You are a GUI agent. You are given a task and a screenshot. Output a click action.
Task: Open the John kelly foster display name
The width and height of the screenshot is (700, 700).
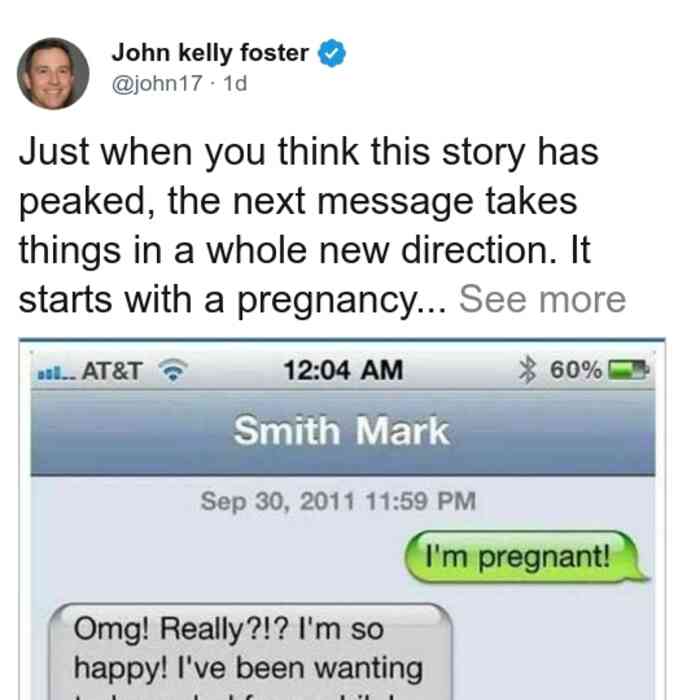click(x=210, y=53)
